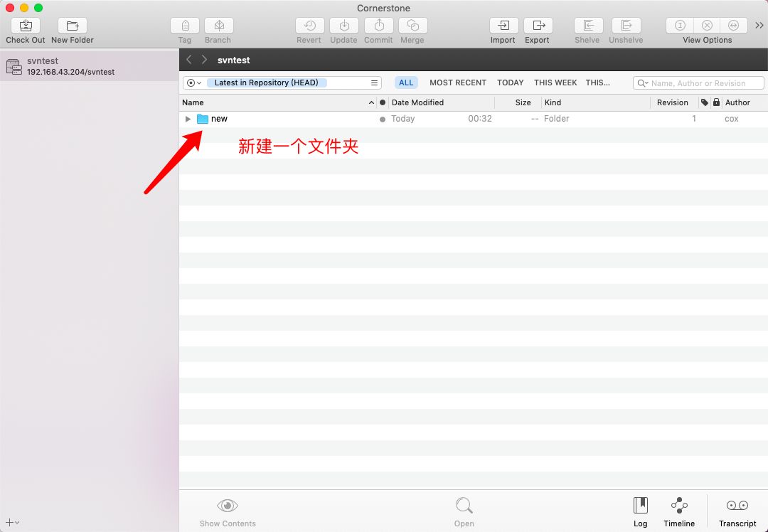The height and width of the screenshot is (532, 768).
Task: Select the truncated THIS... filter tab
Action: click(597, 83)
